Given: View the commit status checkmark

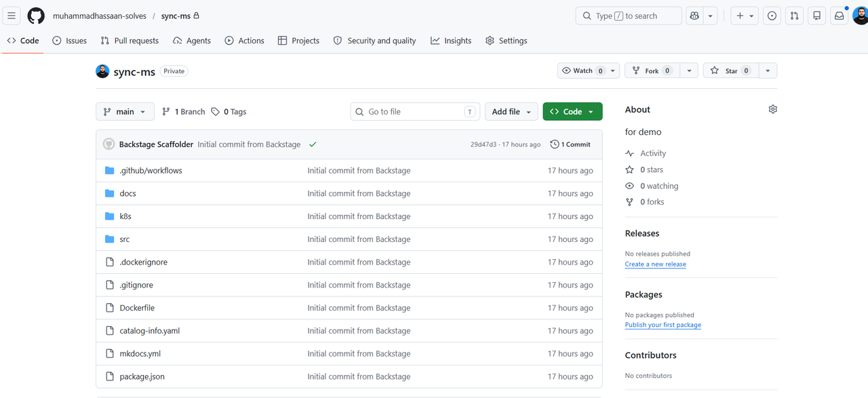Looking at the screenshot, I should click(313, 144).
